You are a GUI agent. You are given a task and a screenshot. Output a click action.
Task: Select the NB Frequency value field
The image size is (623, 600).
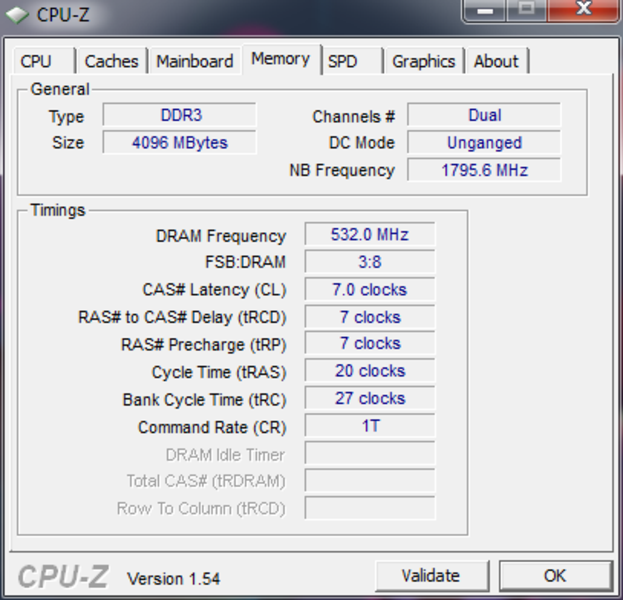coord(484,170)
